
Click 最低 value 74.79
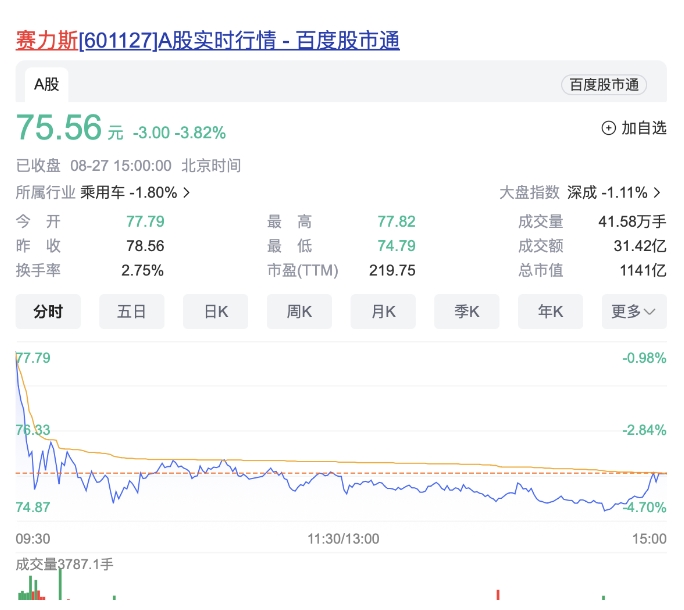click(x=397, y=246)
